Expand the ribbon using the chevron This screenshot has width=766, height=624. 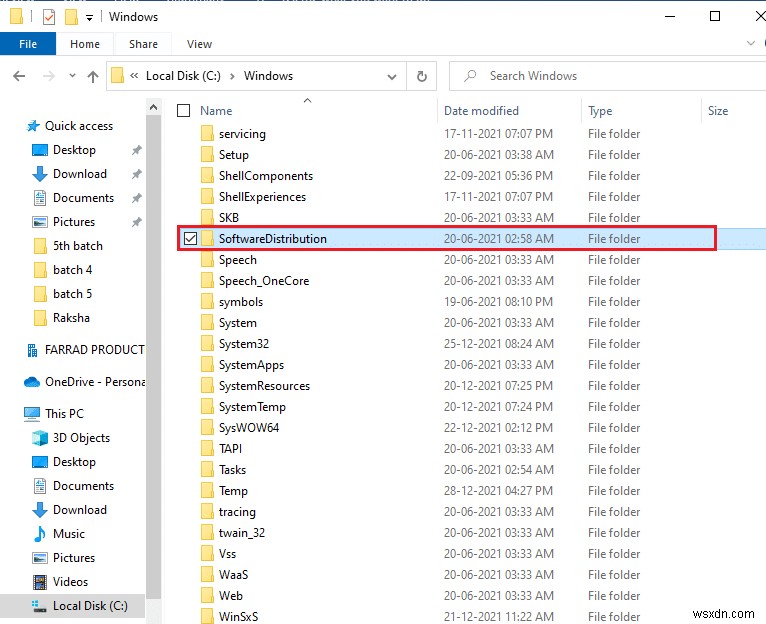tap(751, 43)
